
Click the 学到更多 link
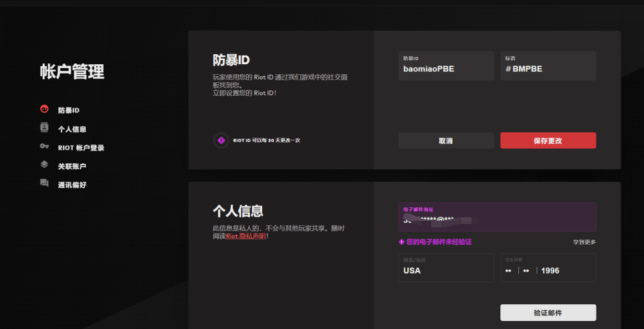click(x=584, y=242)
